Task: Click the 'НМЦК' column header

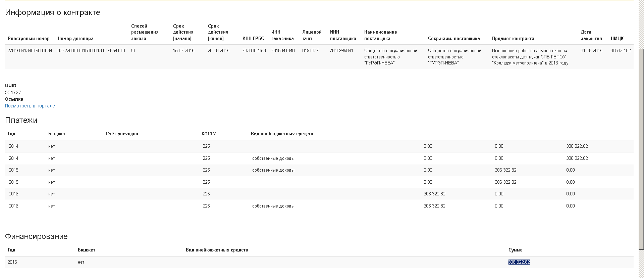Action: 617,39
